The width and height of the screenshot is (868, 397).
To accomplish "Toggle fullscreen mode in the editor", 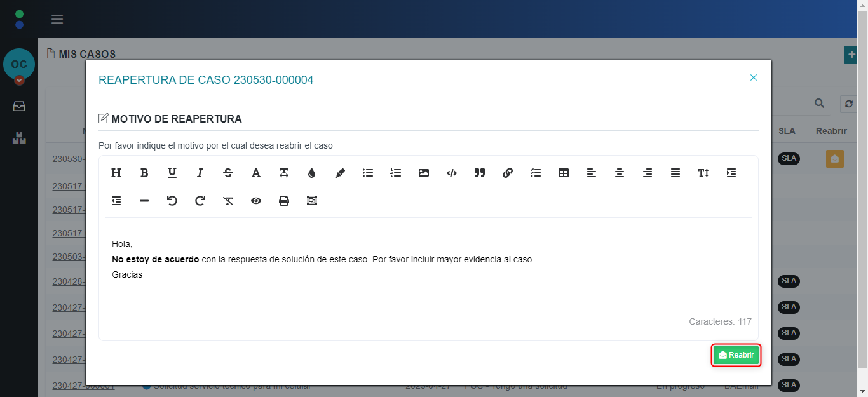I will pos(312,201).
